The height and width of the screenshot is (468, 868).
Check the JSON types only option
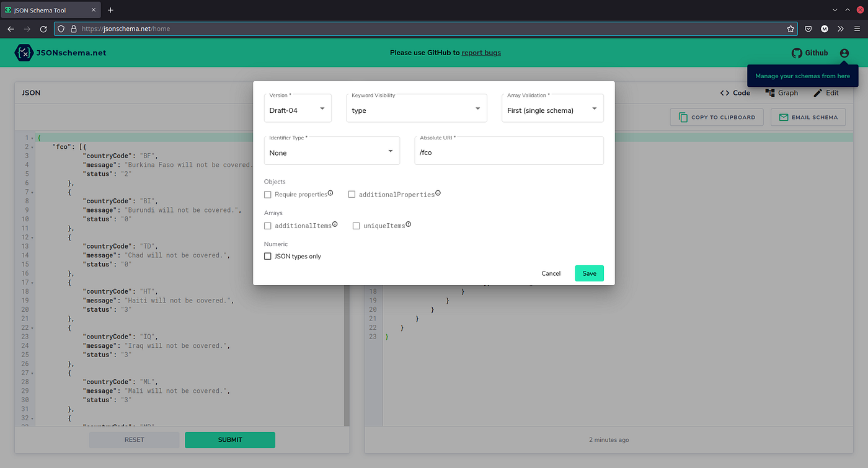(x=267, y=256)
